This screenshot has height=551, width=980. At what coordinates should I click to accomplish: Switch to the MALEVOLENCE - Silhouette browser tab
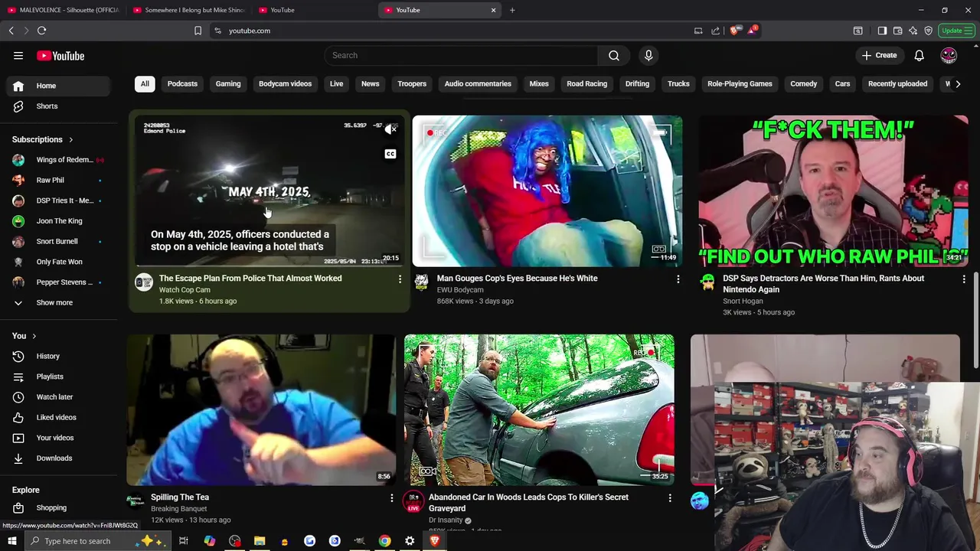click(x=63, y=10)
